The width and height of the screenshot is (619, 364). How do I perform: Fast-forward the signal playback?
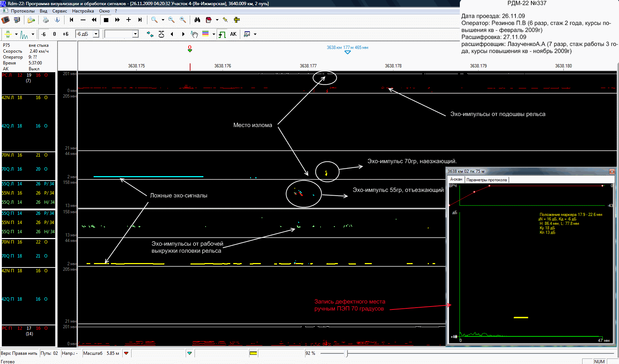(117, 20)
